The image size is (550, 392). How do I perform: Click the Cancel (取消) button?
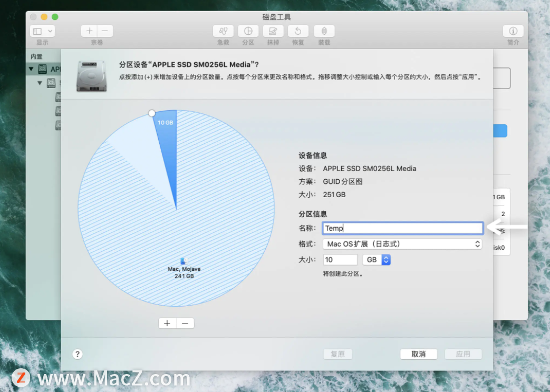(x=419, y=354)
